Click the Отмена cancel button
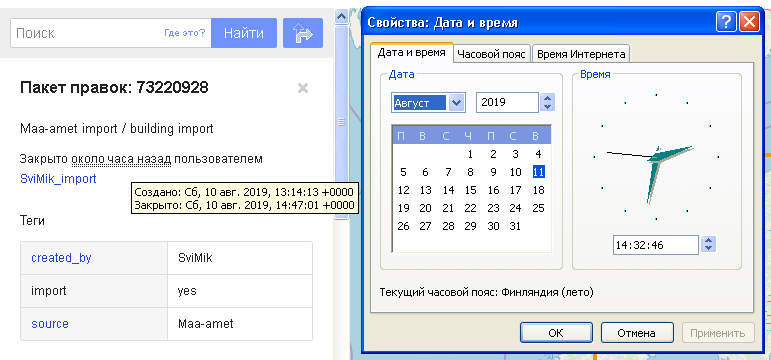The width and height of the screenshot is (771, 360). click(x=636, y=333)
